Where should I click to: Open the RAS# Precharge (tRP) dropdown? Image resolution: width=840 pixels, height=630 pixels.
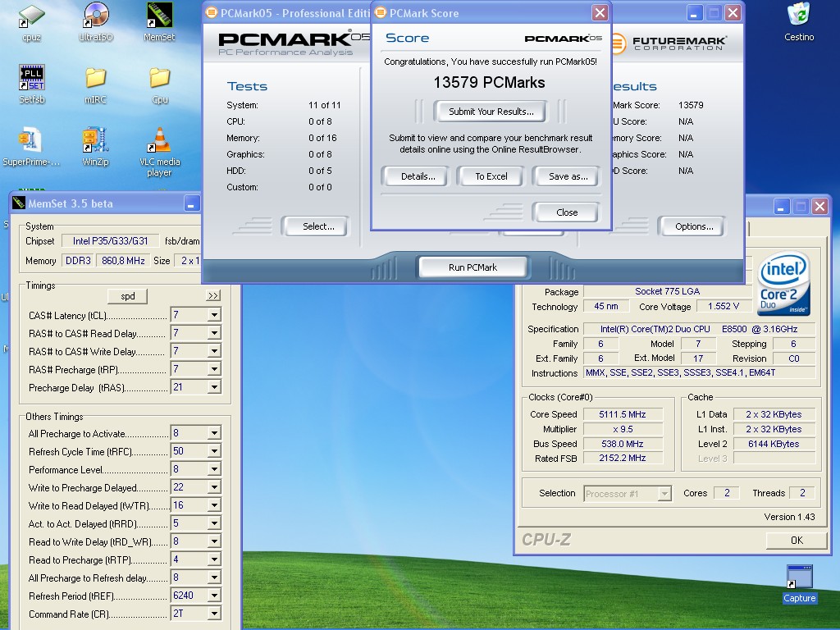coord(214,369)
